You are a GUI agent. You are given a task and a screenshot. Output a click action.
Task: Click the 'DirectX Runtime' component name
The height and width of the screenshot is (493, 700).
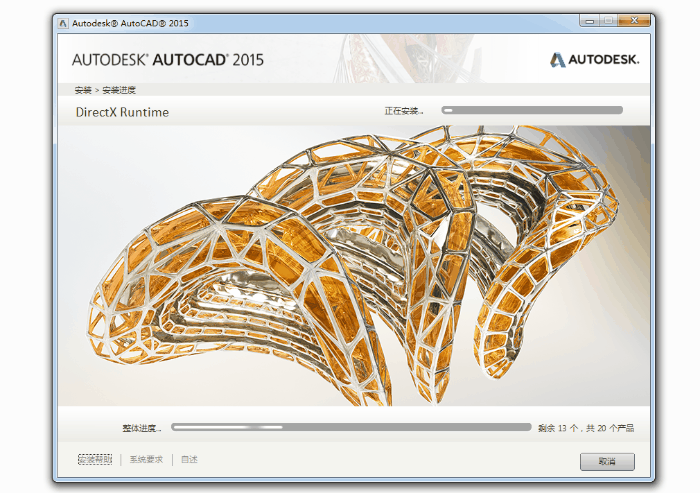click(122, 112)
